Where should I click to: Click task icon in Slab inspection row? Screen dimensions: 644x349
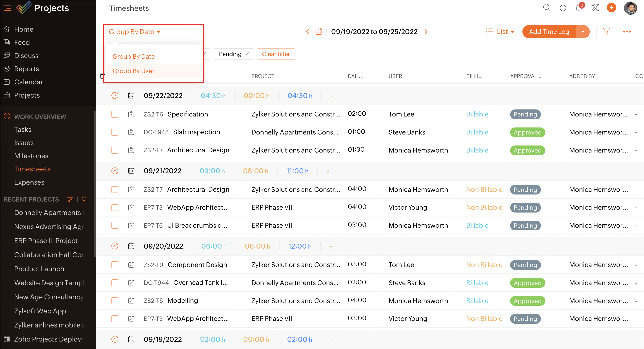pyautogui.click(x=131, y=132)
